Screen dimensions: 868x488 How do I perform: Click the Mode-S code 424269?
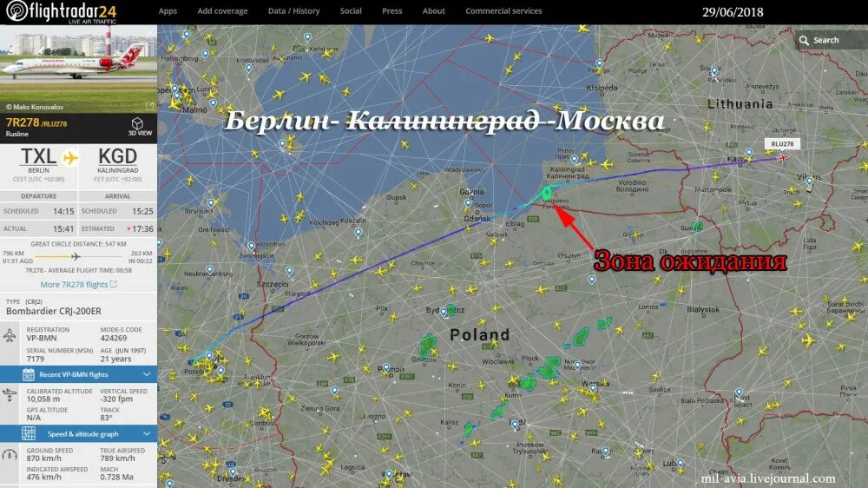(114, 338)
